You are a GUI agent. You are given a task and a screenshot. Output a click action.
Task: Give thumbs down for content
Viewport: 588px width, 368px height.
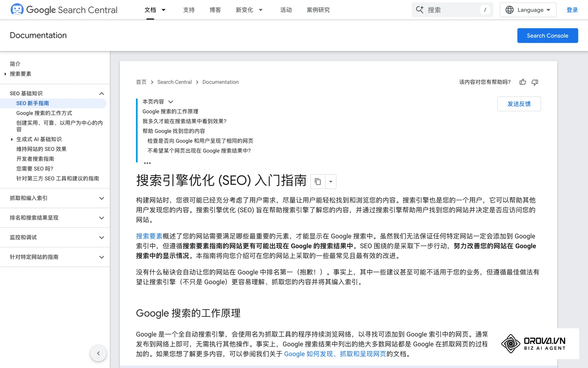pyautogui.click(x=535, y=82)
